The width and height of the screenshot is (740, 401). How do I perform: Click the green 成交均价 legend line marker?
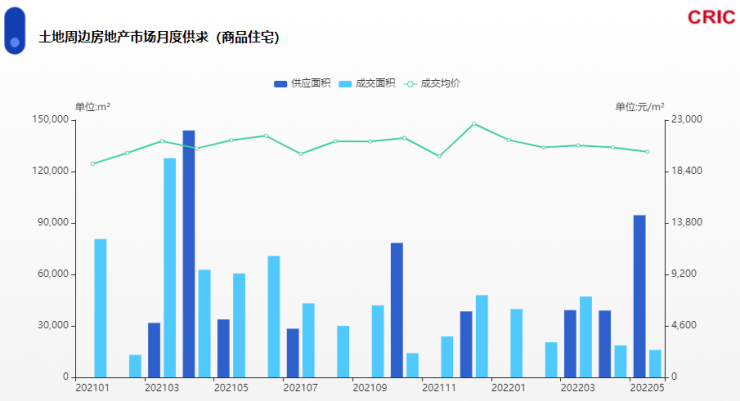tap(410, 84)
